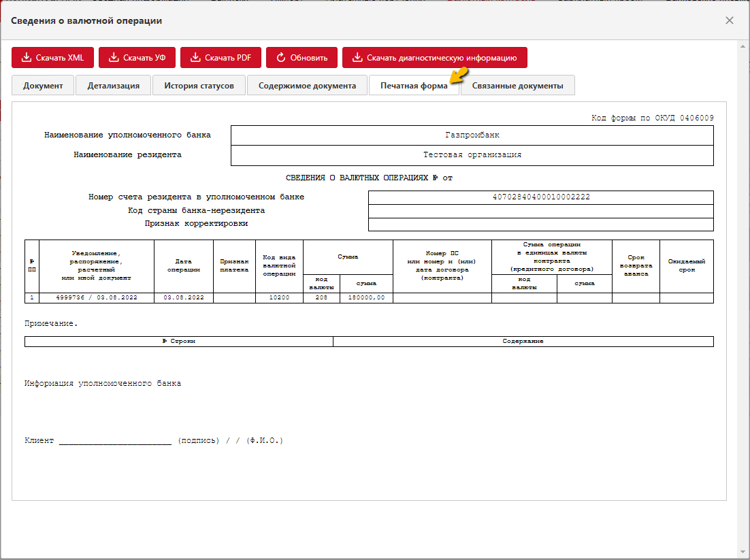The height and width of the screenshot is (560, 750).
Task: Click Скачать диагностическую информацию text label
Action: pos(442,58)
